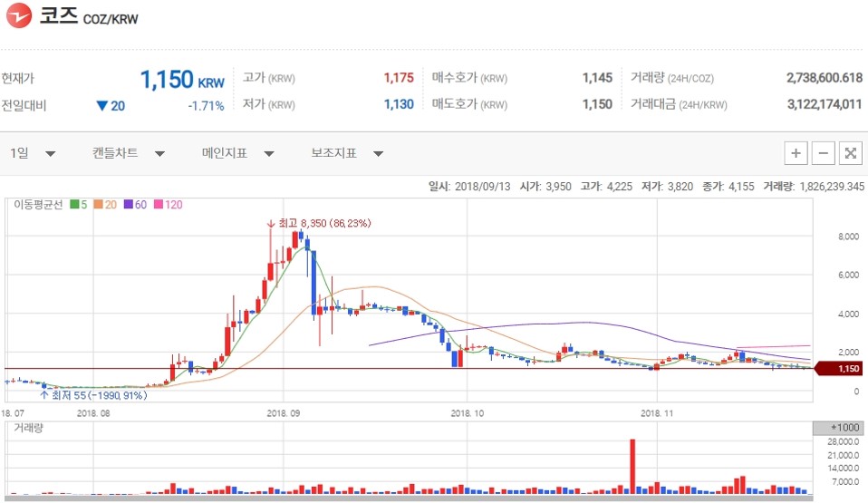Expand chart to fullscreen
The image size is (868, 503).
click(x=851, y=153)
